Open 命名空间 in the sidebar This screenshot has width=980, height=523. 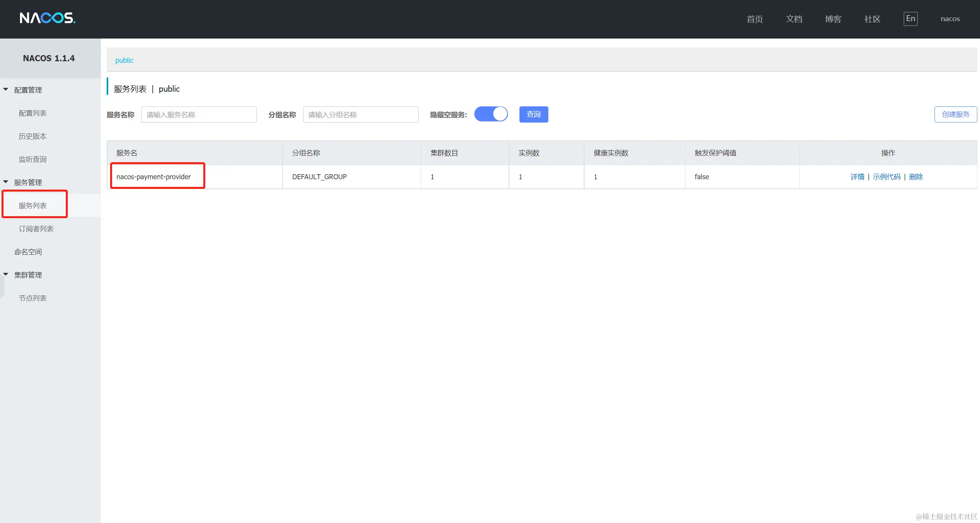coord(28,252)
